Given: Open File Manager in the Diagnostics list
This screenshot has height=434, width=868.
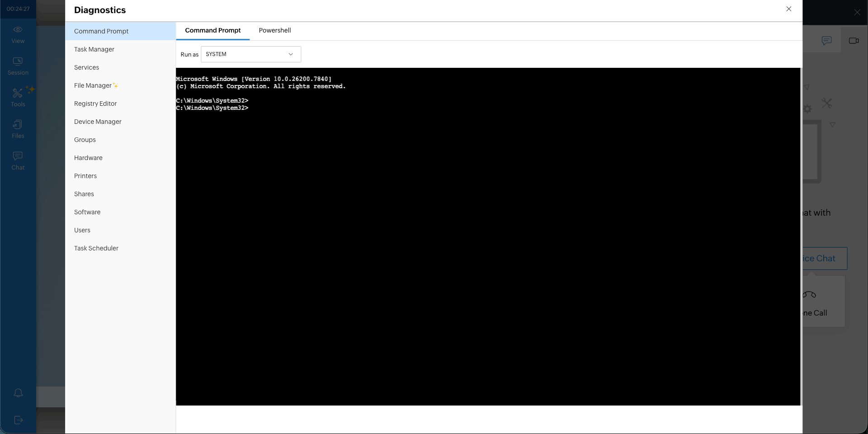Looking at the screenshot, I should pos(120,85).
